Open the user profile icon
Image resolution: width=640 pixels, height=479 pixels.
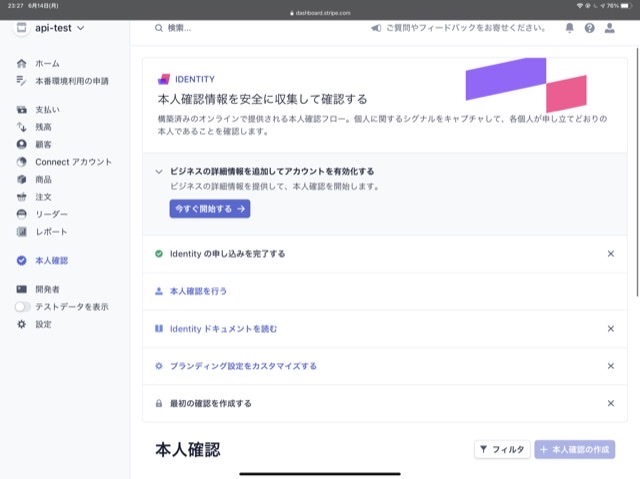610,28
